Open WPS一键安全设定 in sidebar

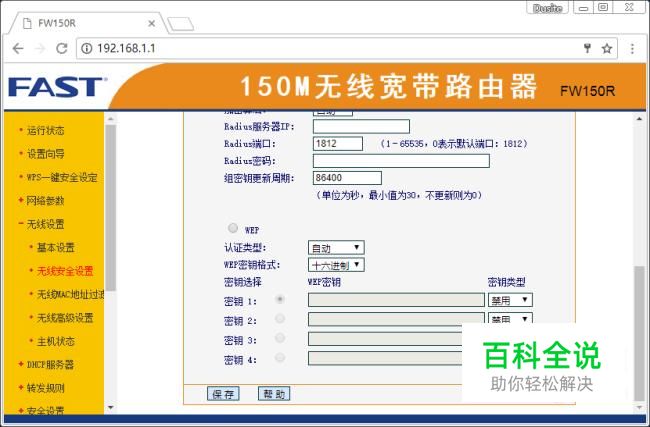point(62,177)
